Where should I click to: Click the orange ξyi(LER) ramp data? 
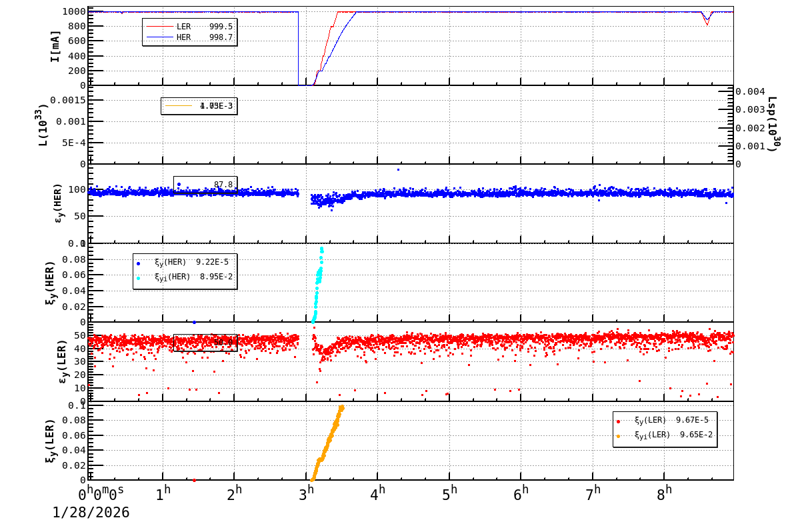click(330, 440)
